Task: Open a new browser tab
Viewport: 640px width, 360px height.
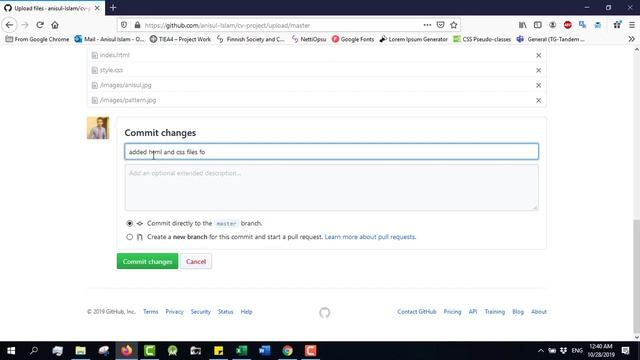Action: pos(113,8)
